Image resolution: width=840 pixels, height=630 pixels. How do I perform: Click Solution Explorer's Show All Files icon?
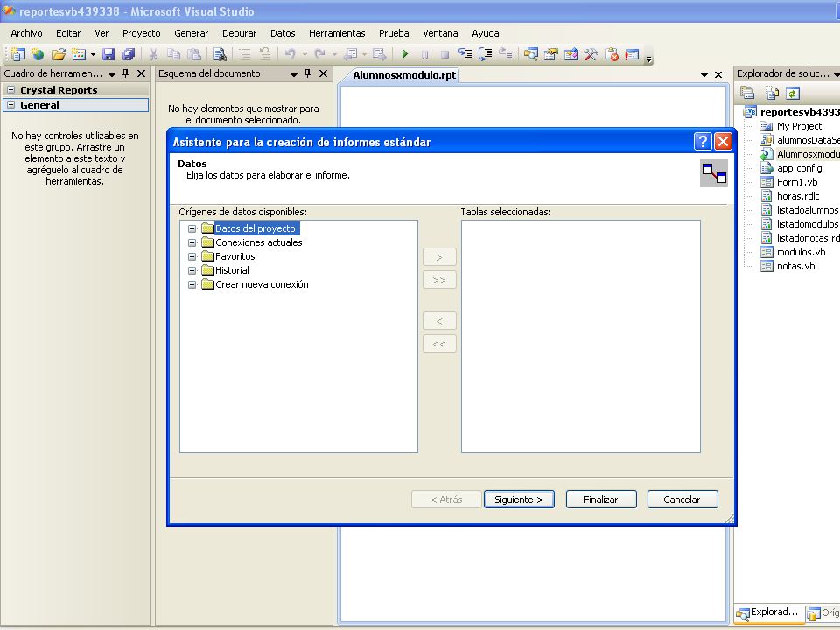coord(772,93)
